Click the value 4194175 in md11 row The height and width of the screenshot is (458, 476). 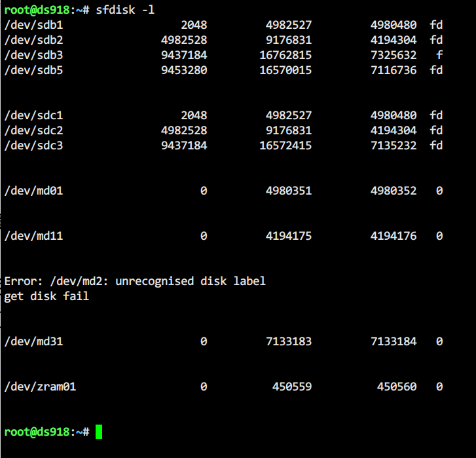(x=289, y=236)
